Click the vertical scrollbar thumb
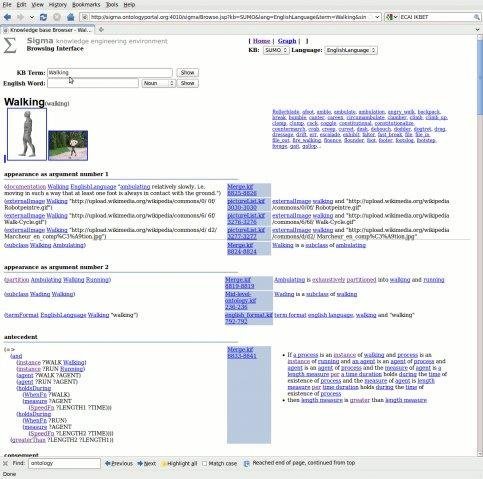The height and width of the screenshot is (479, 483). (480, 78)
